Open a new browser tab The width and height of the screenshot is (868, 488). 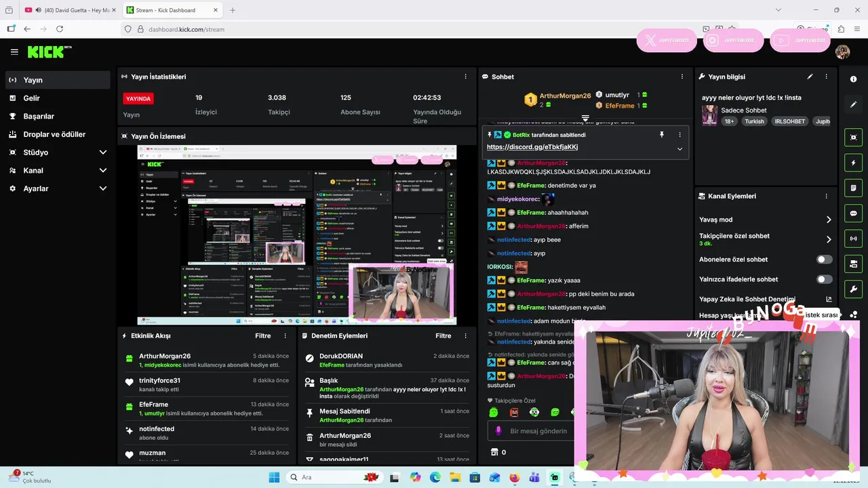[233, 10]
